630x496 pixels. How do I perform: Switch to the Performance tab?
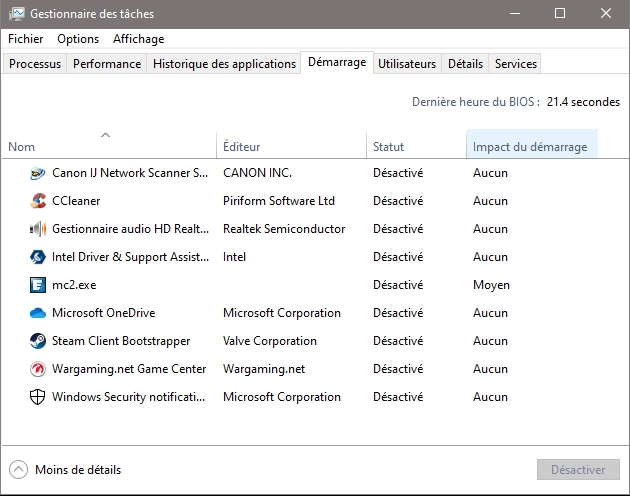[107, 64]
